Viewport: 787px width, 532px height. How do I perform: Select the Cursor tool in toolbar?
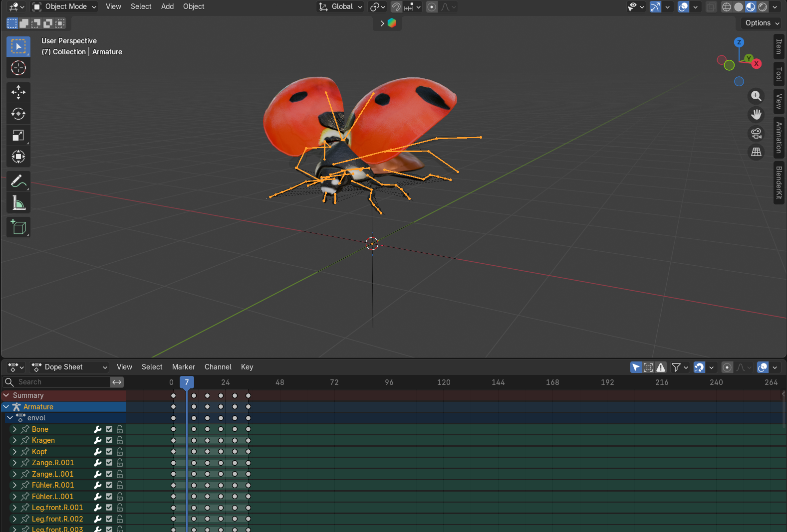click(x=18, y=68)
